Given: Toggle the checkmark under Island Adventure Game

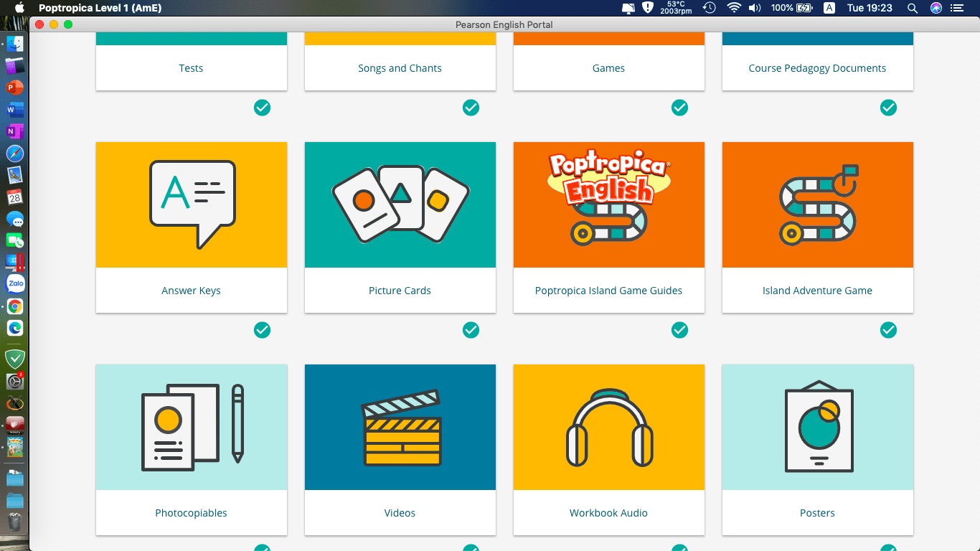Looking at the screenshot, I should (x=888, y=330).
